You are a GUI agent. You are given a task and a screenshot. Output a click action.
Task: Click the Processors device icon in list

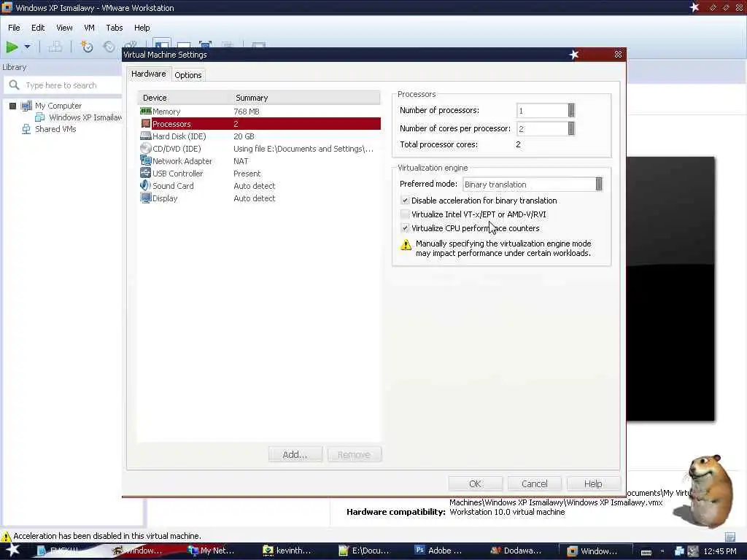[146, 124]
